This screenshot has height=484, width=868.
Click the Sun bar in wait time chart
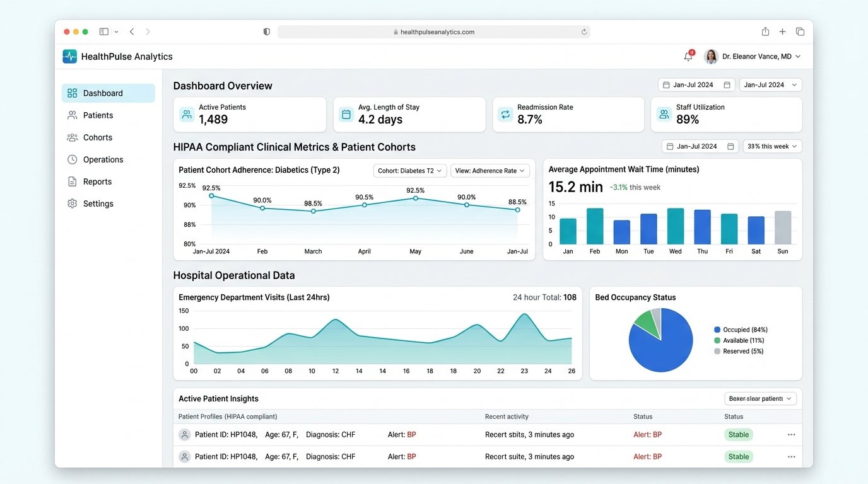coord(783,228)
